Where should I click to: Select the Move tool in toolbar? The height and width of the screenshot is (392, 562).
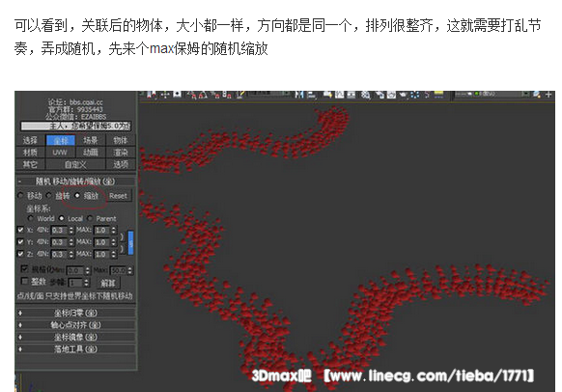click(165, 95)
